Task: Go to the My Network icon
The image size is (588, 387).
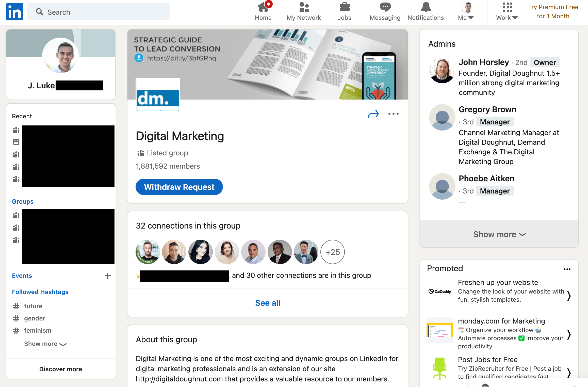Action: pyautogui.click(x=304, y=8)
